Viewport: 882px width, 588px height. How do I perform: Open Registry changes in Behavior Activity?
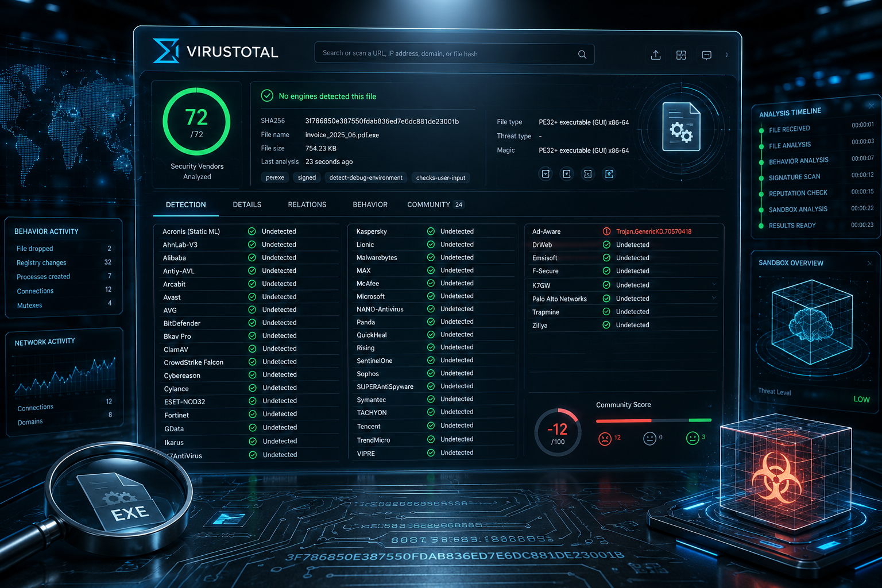click(63, 262)
